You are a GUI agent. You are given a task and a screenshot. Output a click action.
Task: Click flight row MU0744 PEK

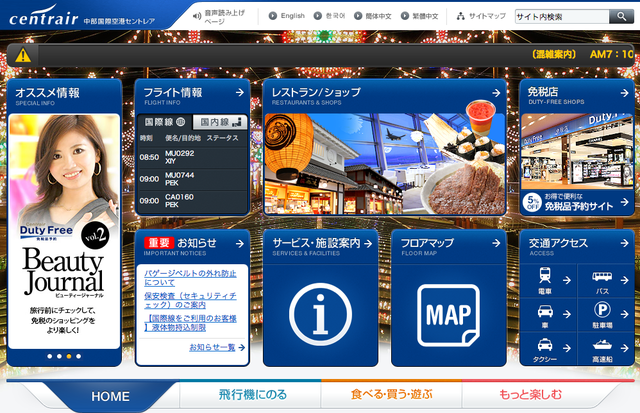coord(192,179)
